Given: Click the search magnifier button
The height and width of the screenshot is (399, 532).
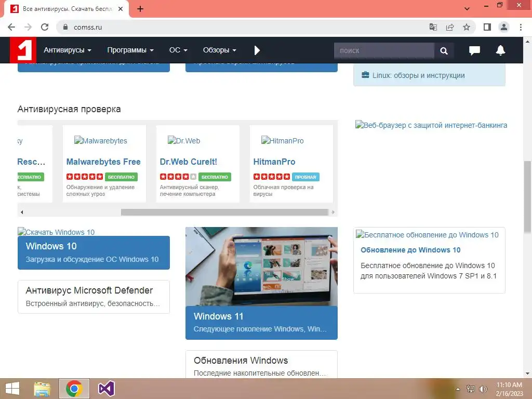Looking at the screenshot, I should coord(444,50).
